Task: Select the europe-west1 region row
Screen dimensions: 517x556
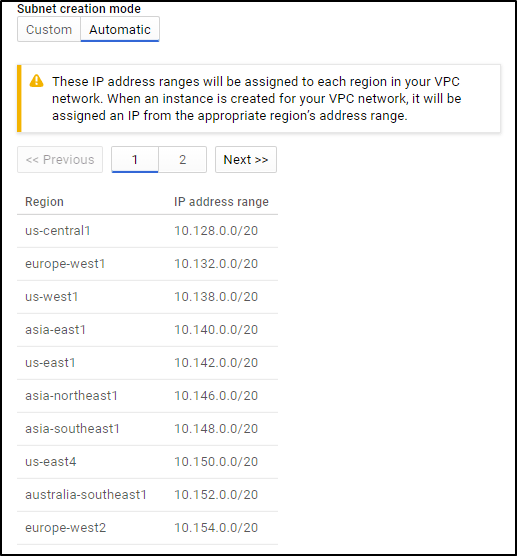Action: 148,264
